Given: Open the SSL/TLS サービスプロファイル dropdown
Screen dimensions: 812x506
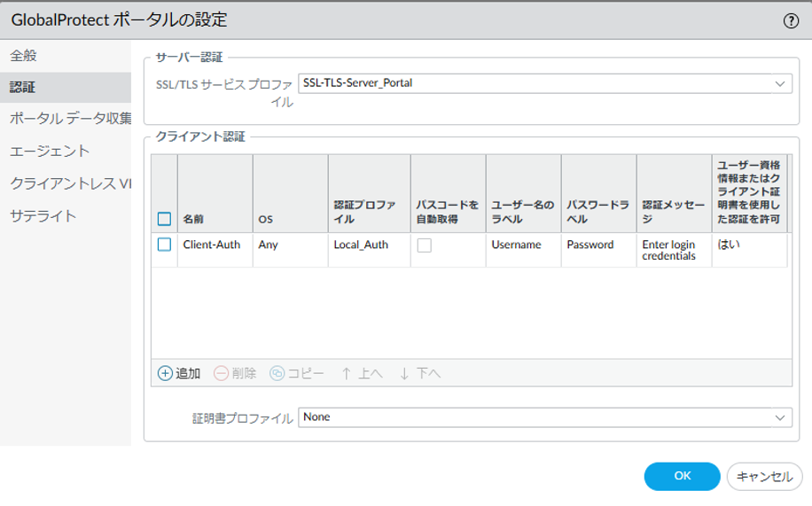Looking at the screenshot, I should [544, 83].
